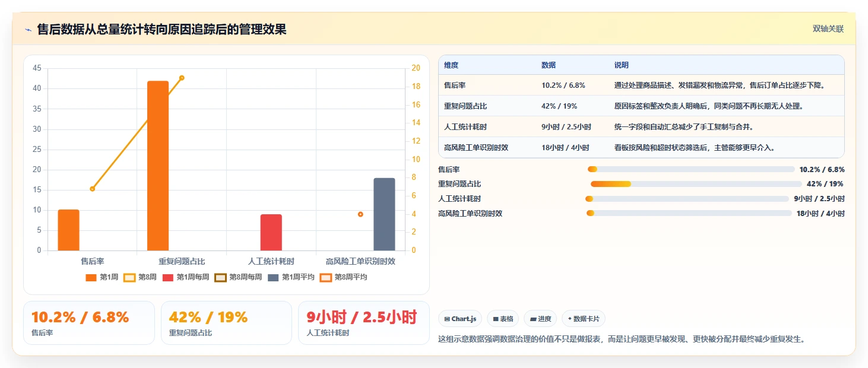Click the 双轴关联 label in the header
Screen dimensions: 868x368
[828, 29]
